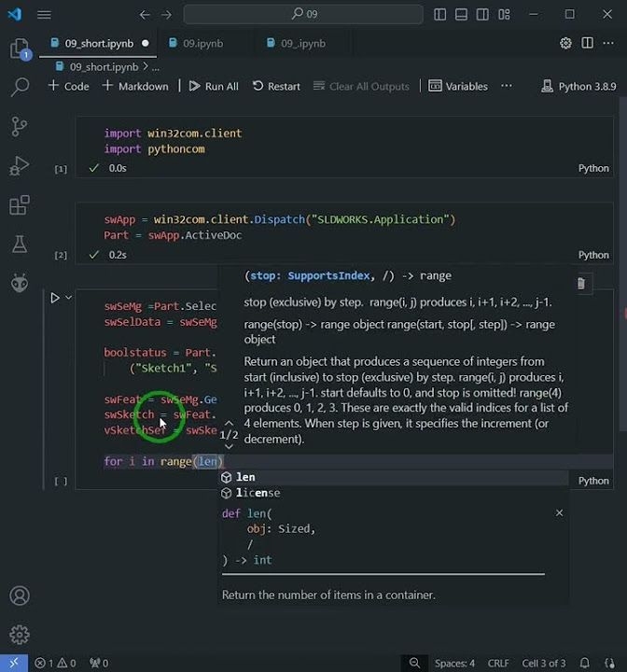Image resolution: width=627 pixels, height=672 pixels.
Task: Click the notebook vertical scrollbar
Action: pos(622,263)
